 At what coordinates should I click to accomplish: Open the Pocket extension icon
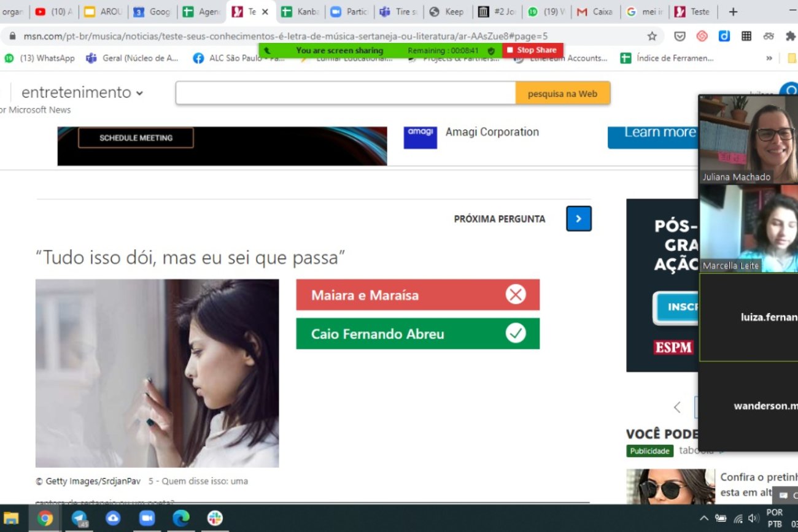680,36
